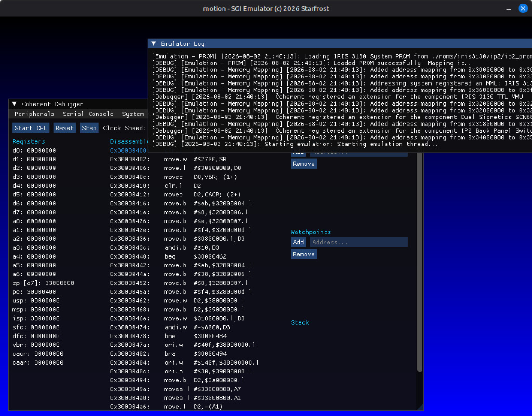Click Remove button under breakpoints

(x=304, y=164)
